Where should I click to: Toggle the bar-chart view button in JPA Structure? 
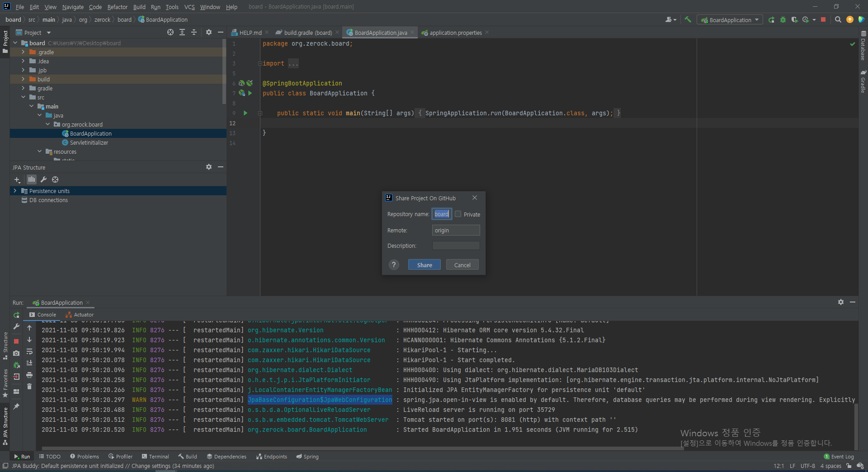[31, 179]
